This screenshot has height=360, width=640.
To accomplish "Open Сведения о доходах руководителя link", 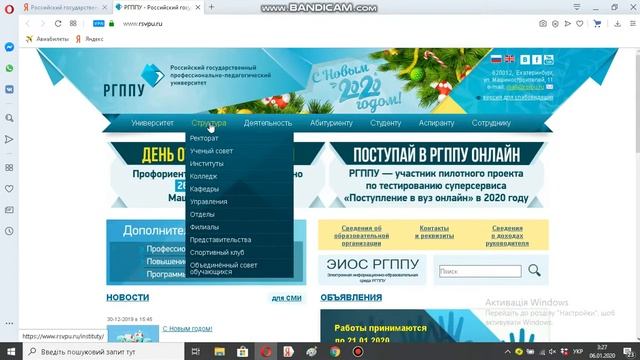I will [x=507, y=236].
